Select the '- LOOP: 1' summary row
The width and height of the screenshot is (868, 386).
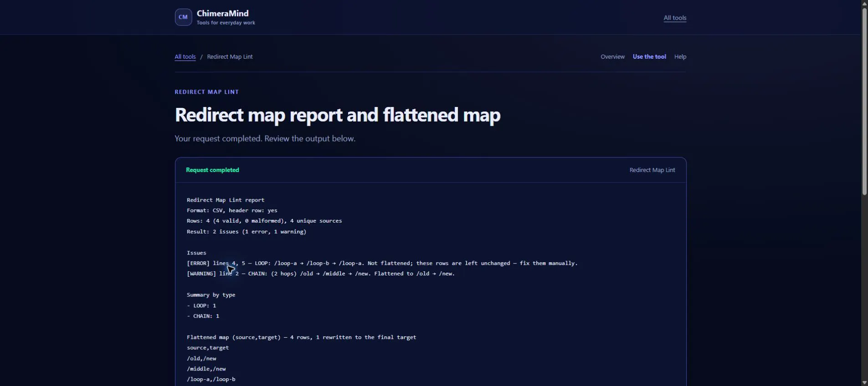coord(201,305)
